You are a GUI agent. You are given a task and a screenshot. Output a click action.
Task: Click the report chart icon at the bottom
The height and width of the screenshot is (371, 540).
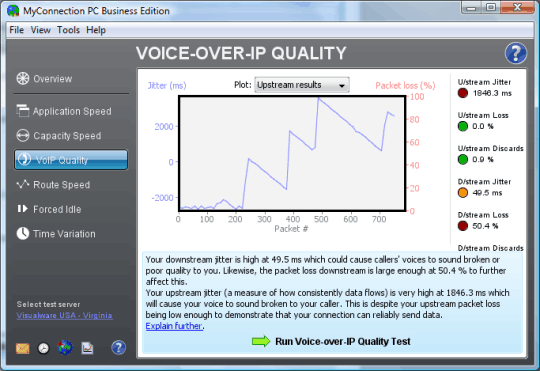coord(87,348)
